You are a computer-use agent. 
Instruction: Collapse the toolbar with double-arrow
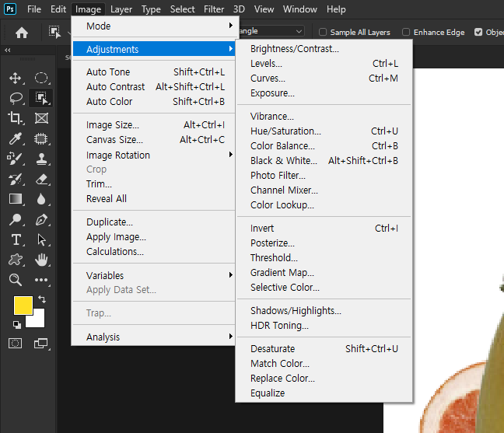point(8,50)
